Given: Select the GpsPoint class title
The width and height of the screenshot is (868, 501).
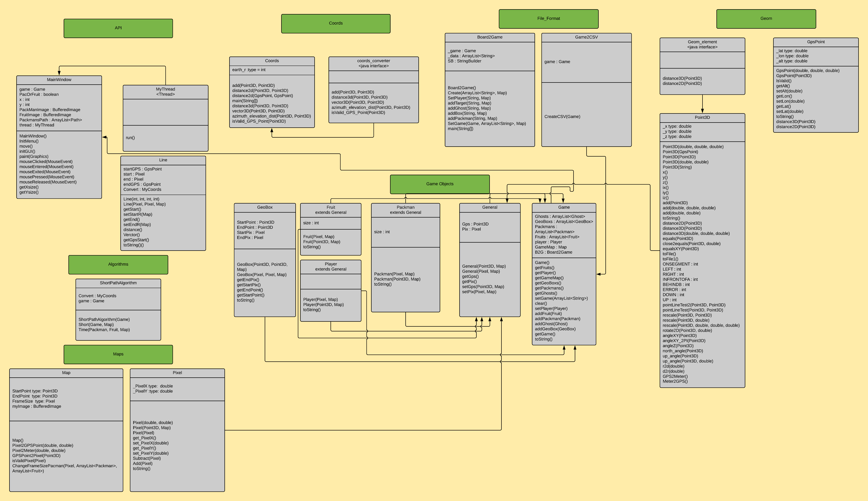Looking at the screenshot, I should (x=816, y=42).
